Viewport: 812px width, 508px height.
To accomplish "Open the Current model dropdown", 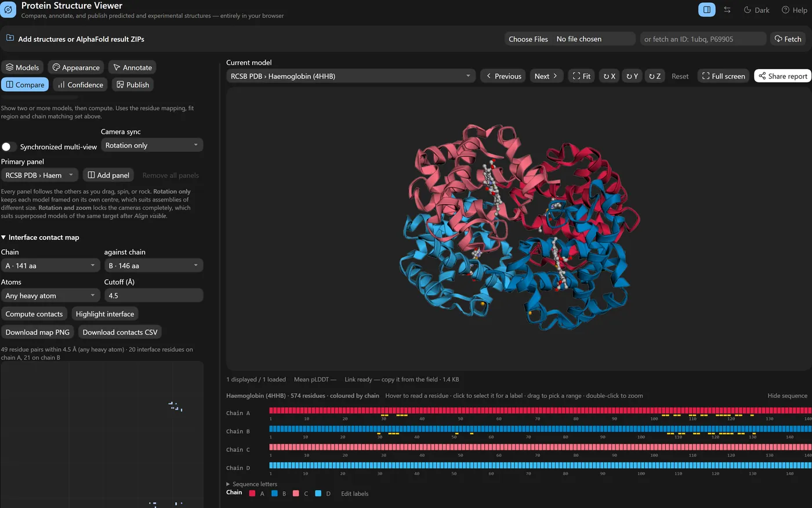I will pyautogui.click(x=351, y=76).
